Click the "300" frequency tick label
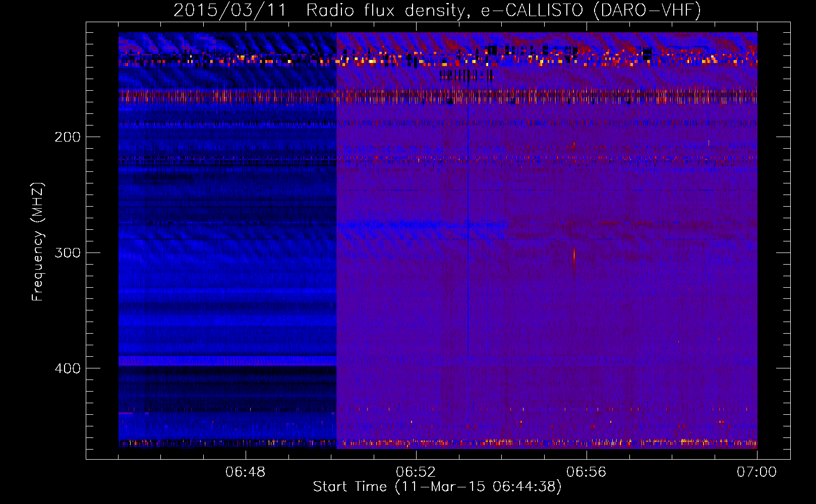Image resolution: width=816 pixels, height=504 pixels. [68, 253]
